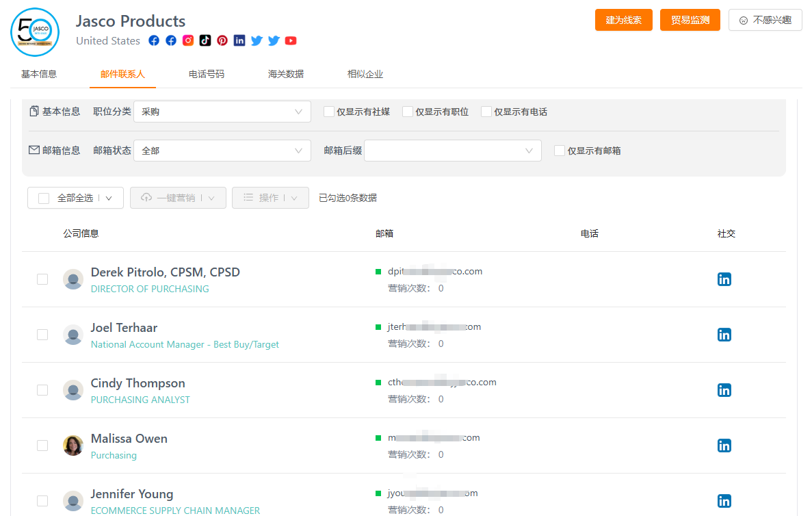Image resolution: width=812 pixels, height=516 pixels.
Task: Open the TikTok social icon in header
Action: pyautogui.click(x=205, y=40)
